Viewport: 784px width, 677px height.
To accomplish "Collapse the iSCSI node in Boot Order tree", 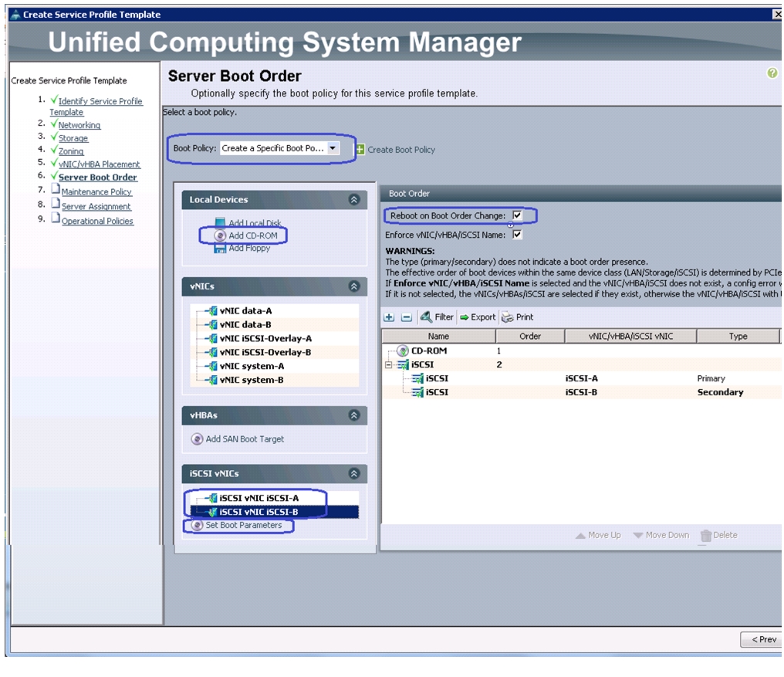I will tap(388, 365).
